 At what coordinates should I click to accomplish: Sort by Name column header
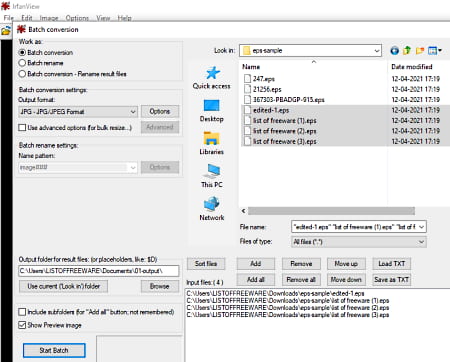tap(251, 67)
